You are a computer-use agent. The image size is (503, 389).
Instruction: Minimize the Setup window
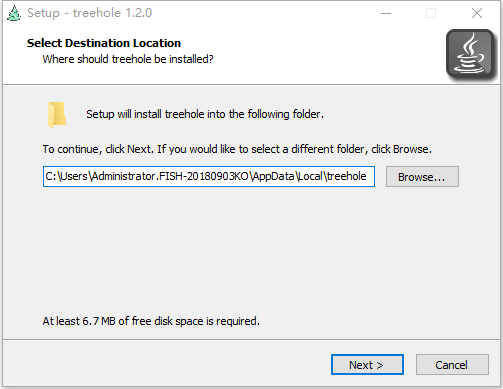[x=386, y=13]
